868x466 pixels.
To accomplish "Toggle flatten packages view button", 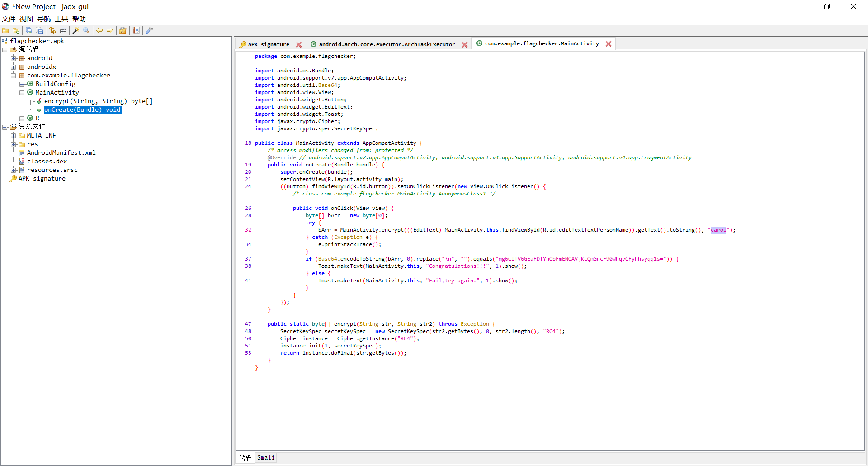I will click(63, 31).
